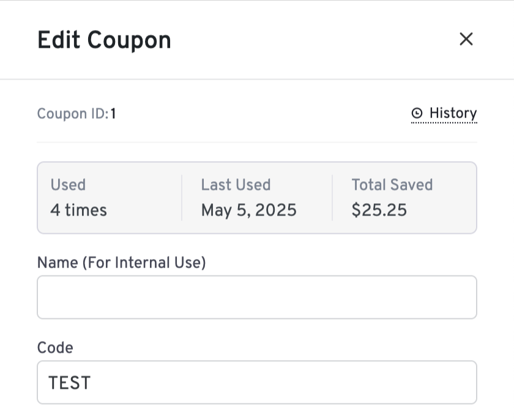Select the 4 times usage value

79,210
